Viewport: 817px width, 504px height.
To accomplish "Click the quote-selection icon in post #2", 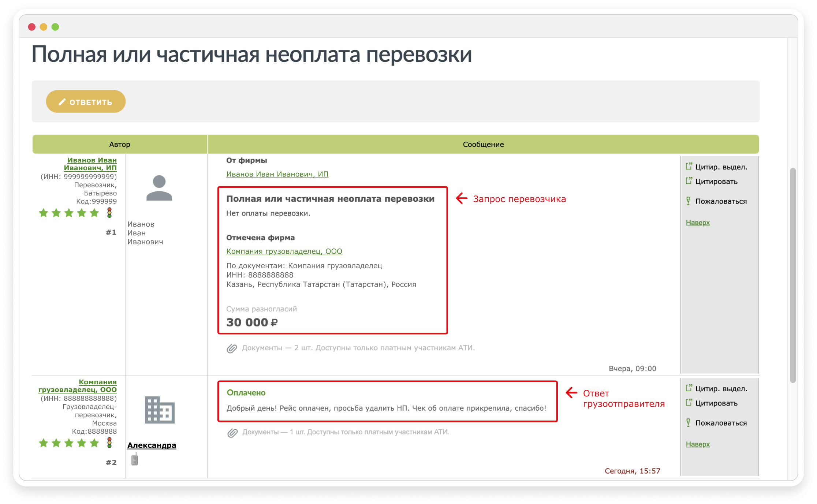I will coord(689,388).
